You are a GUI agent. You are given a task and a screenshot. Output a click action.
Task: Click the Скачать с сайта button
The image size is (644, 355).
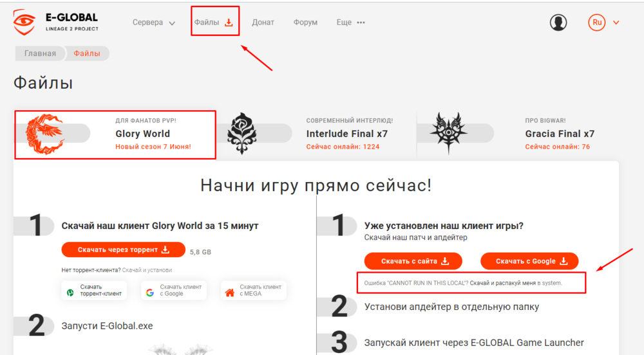(413, 261)
